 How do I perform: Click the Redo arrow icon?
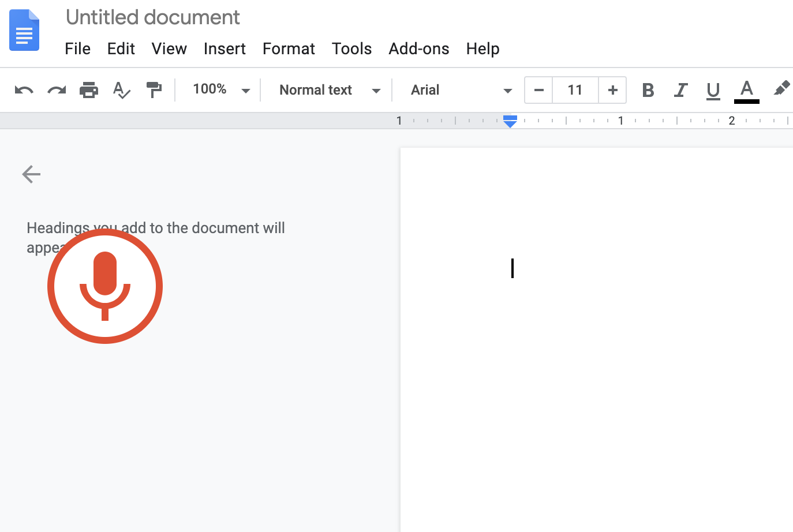[x=57, y=90]
